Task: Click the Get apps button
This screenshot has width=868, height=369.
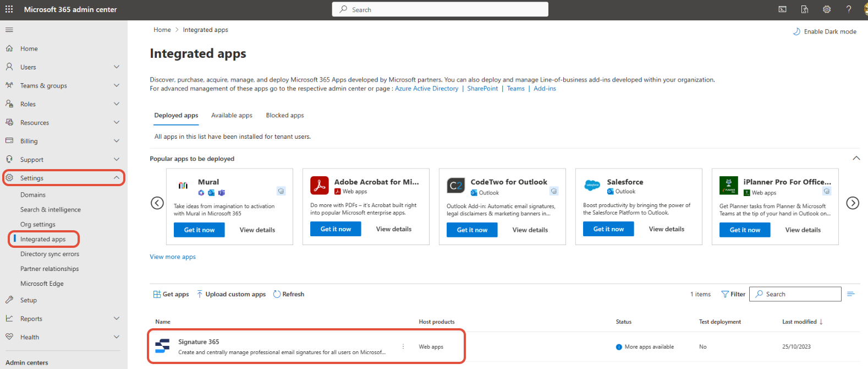Action: [x=171, y=294]
